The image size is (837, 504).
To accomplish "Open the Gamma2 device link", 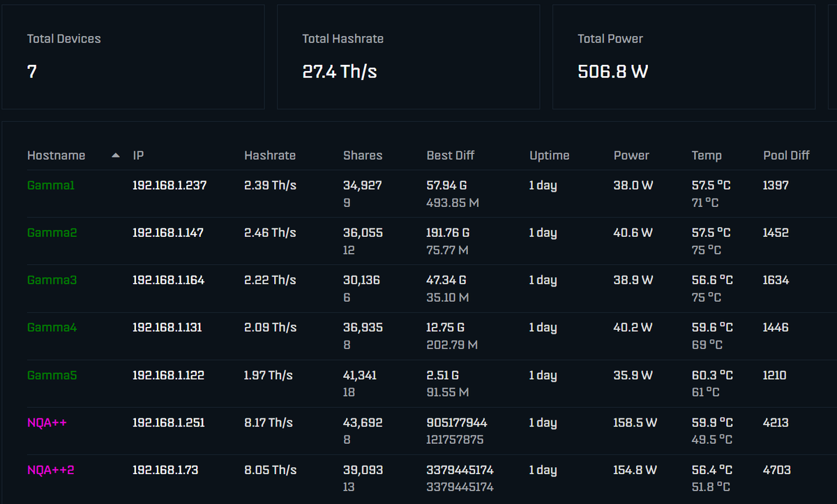I will tap(52, 233).
